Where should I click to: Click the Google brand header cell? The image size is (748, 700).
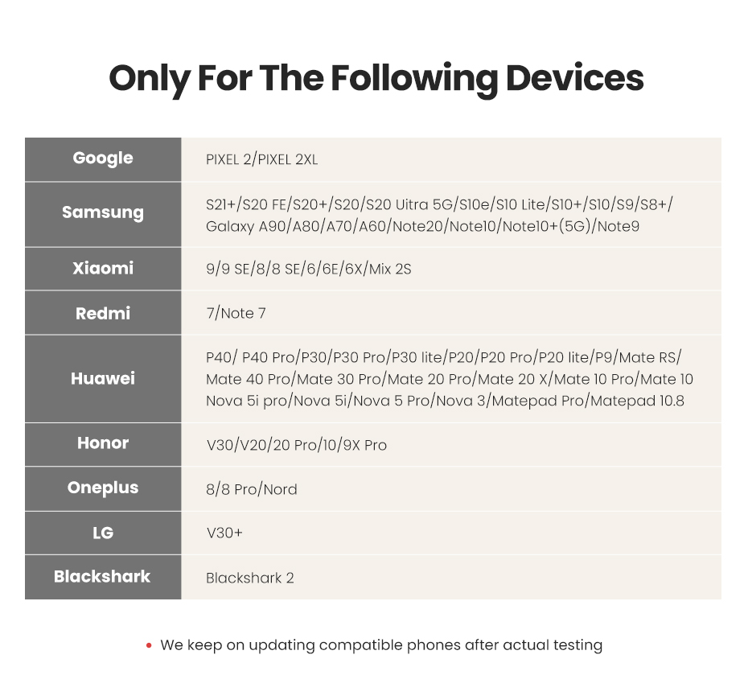coord(103,159)
